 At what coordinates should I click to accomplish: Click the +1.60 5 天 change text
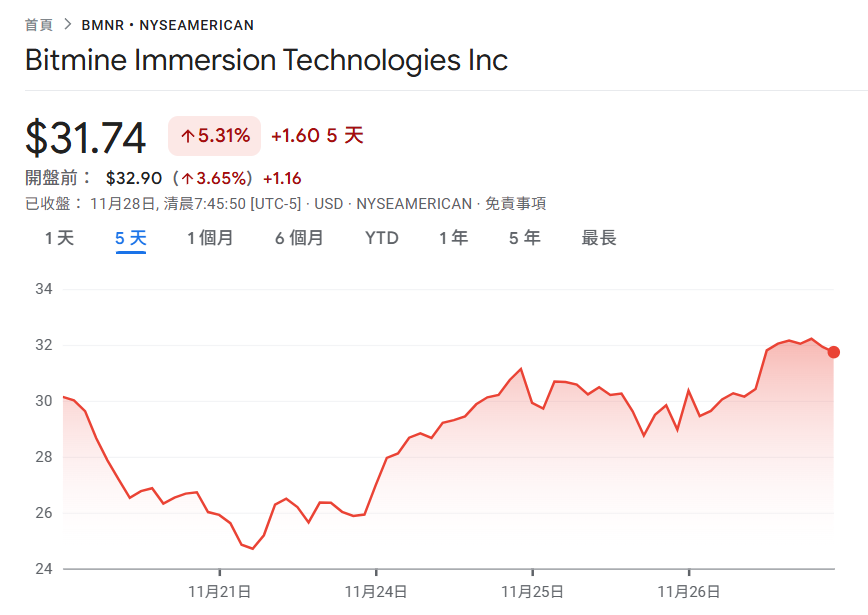[317, 136]
